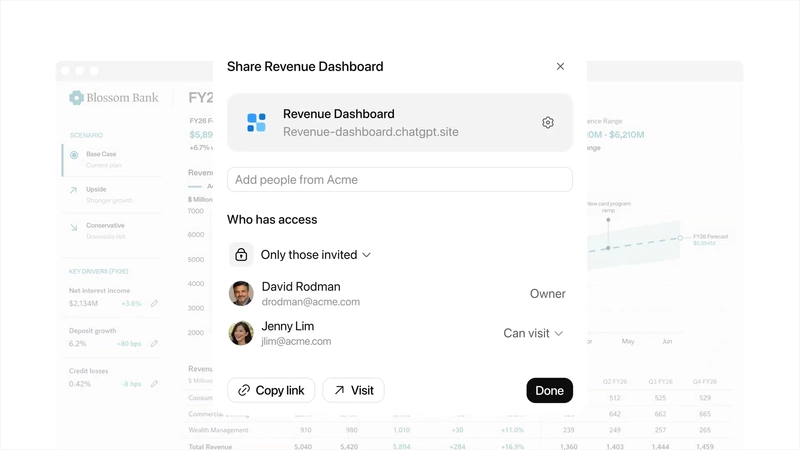The height and width of the screenshot is (450, 800).
Task: Click the $2,134M net interest income value
Action: (83, 303)
